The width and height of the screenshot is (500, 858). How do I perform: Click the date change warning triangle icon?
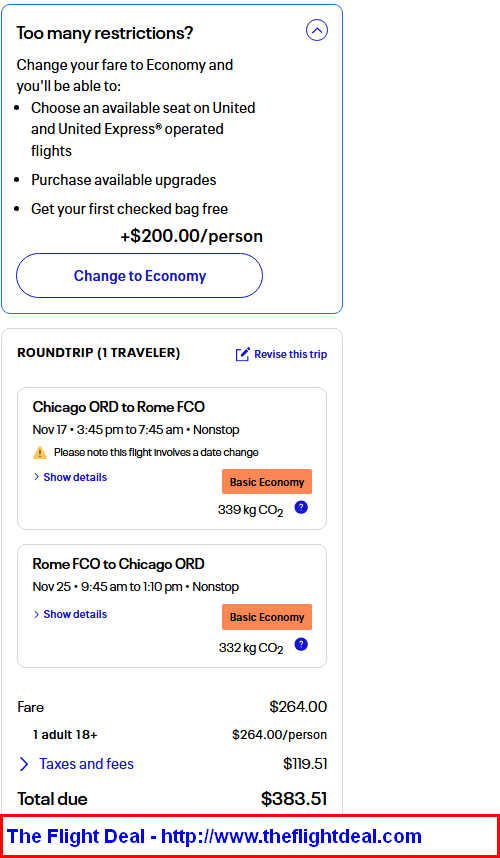click(40, 453)
